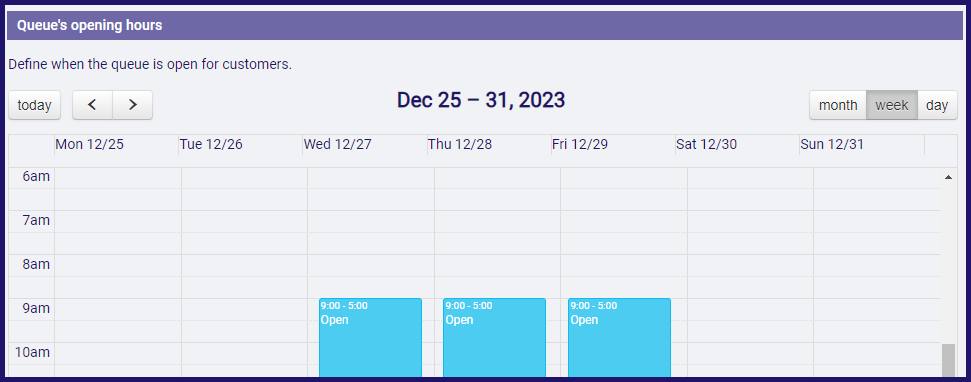
Task: Open Wednesday 9:00 - 5:00 Open block
Action: [370, 337]
